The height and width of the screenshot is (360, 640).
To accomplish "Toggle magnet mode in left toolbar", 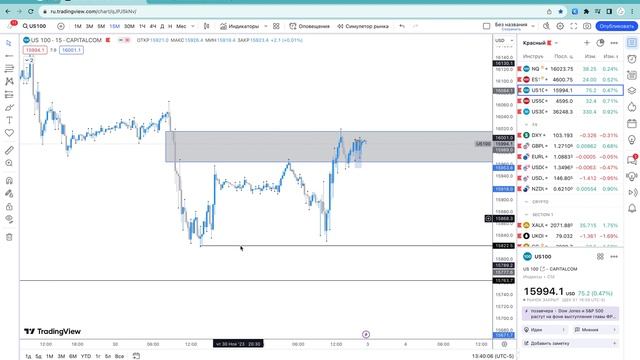I will [9, 180].
